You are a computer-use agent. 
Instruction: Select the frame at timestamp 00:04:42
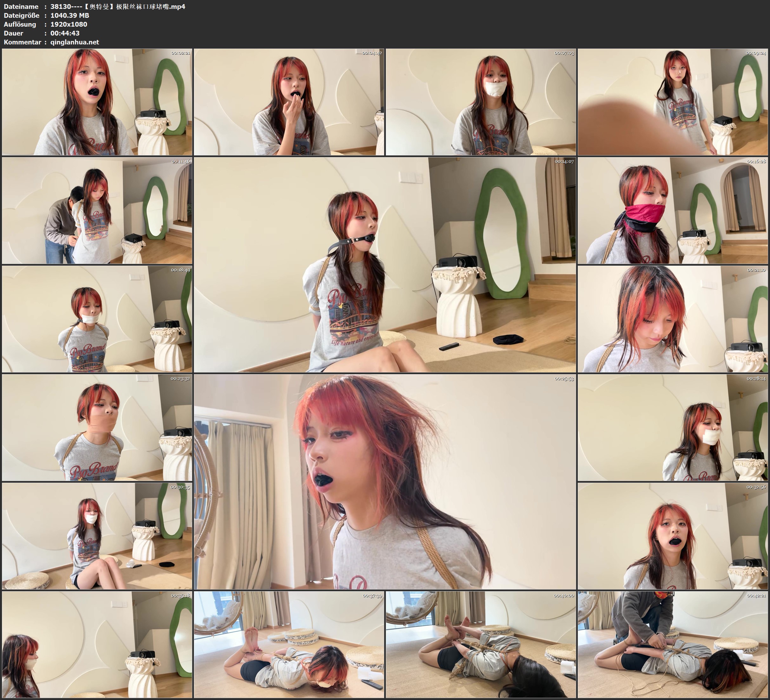pos(289,102)
